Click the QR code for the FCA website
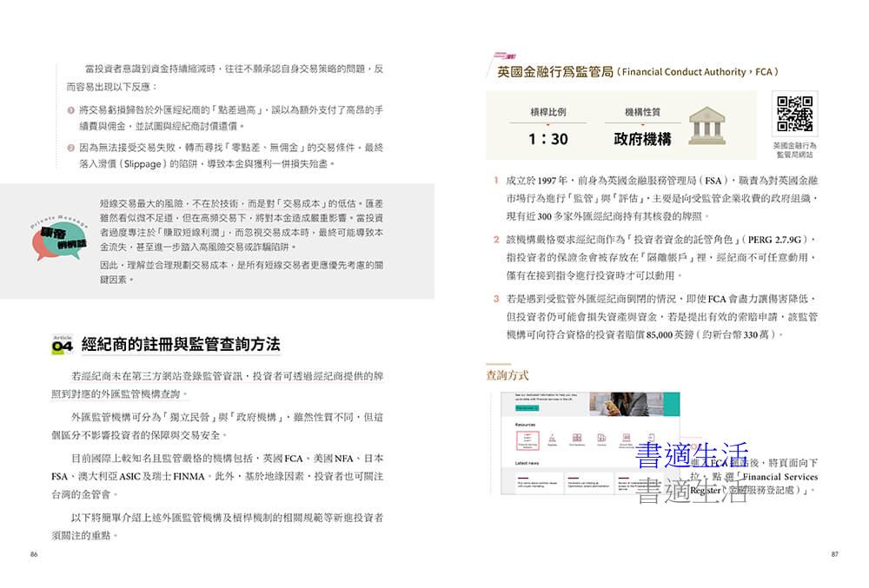 [x=794, y=114]
